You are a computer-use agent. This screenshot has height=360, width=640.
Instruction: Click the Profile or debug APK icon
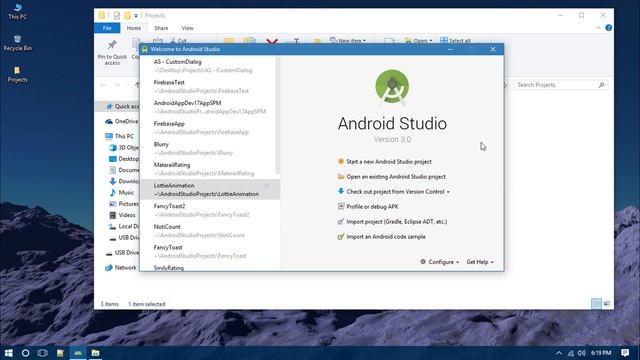point(341,206)
